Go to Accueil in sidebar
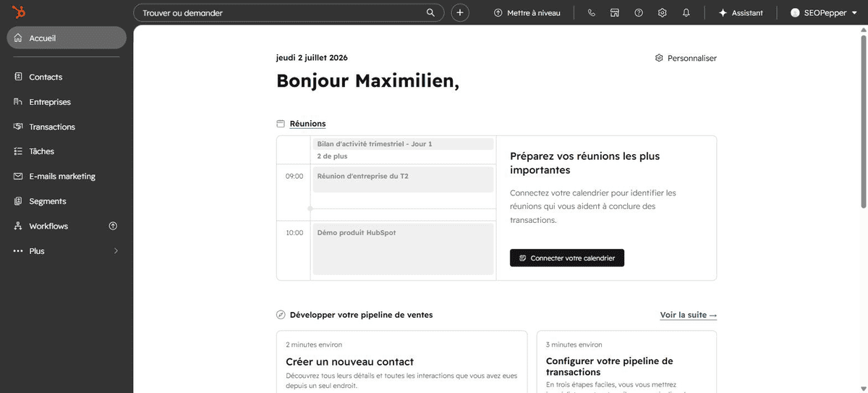 (67, 38)
